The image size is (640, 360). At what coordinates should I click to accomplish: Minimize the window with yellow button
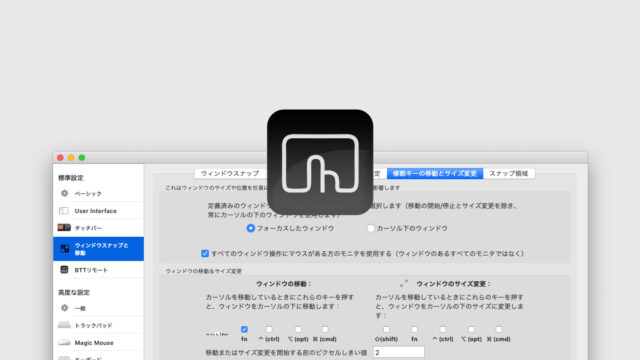tap(71, 158)
